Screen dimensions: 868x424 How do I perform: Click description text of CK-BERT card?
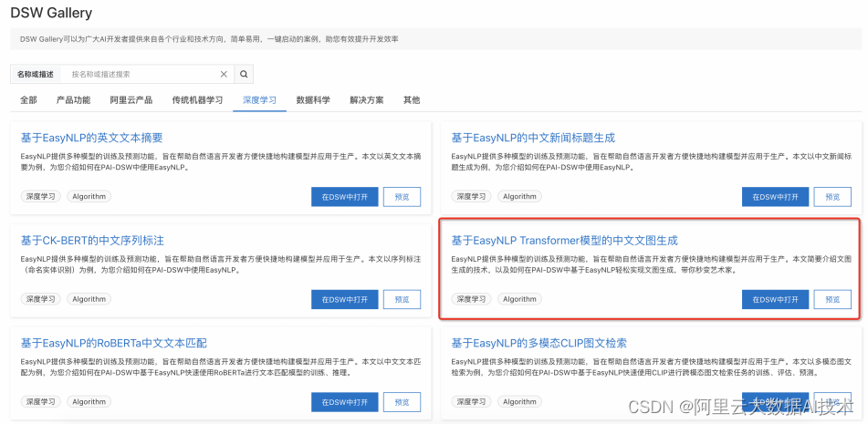point(221,264)
